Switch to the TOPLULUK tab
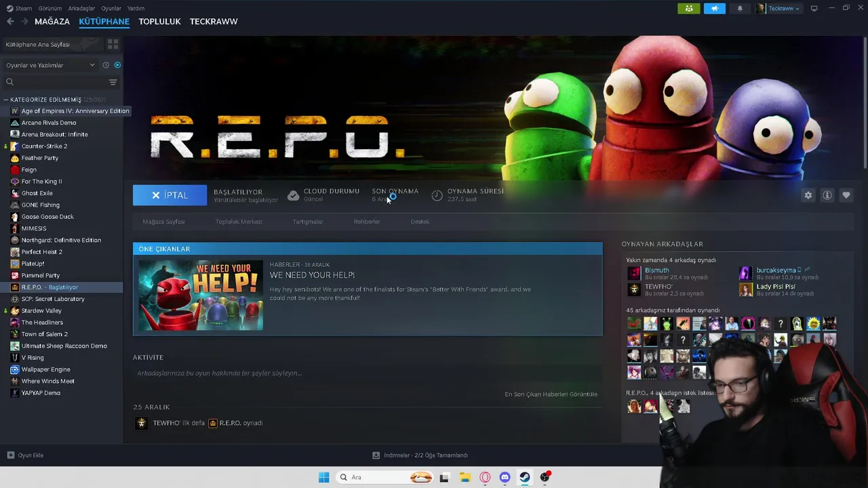 pyautogui.click(x=159, y=22)
